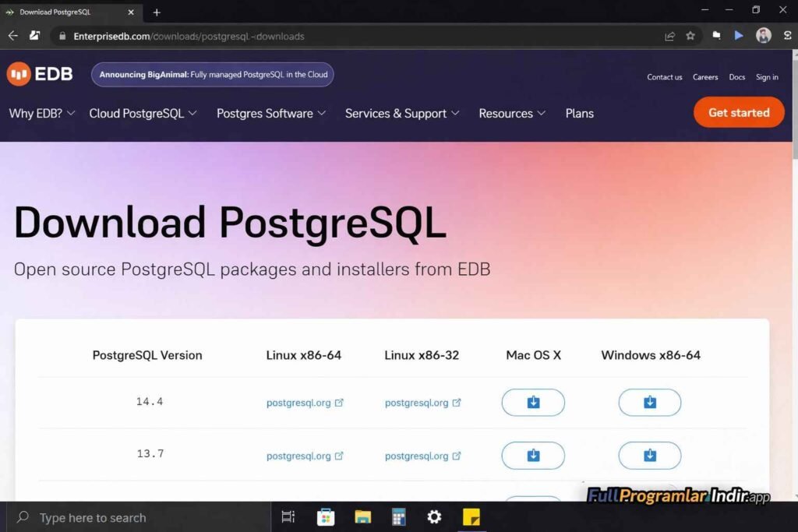Screen dimensions: 798x532
Task: Download PostgreSQL 14.4 for Windows x86-64
Action: tap(649, 403)
